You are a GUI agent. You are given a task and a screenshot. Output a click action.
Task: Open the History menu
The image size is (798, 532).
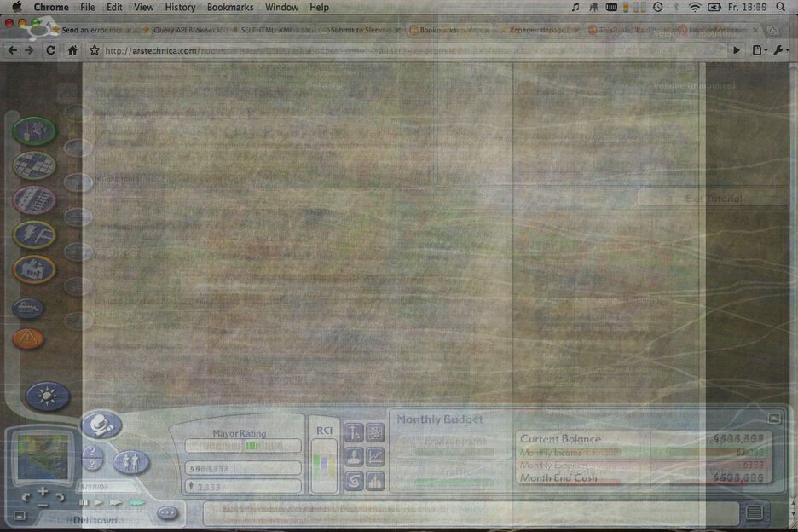(180, 7)
